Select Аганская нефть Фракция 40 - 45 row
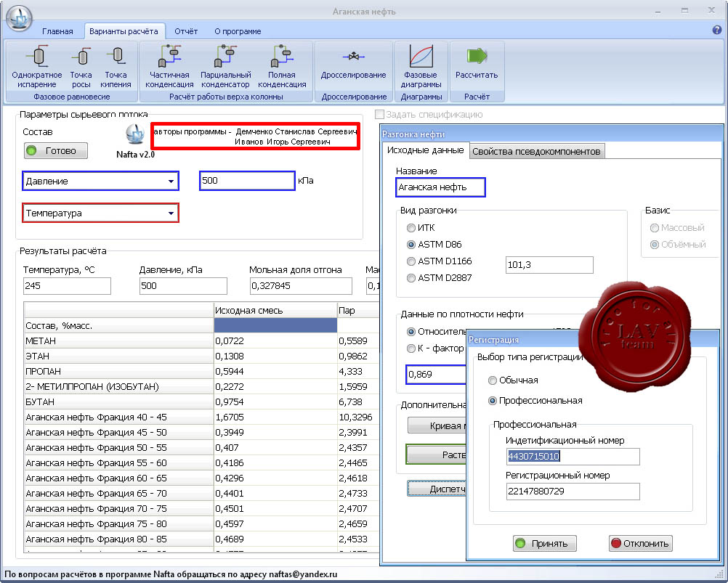 pos(118,417)
